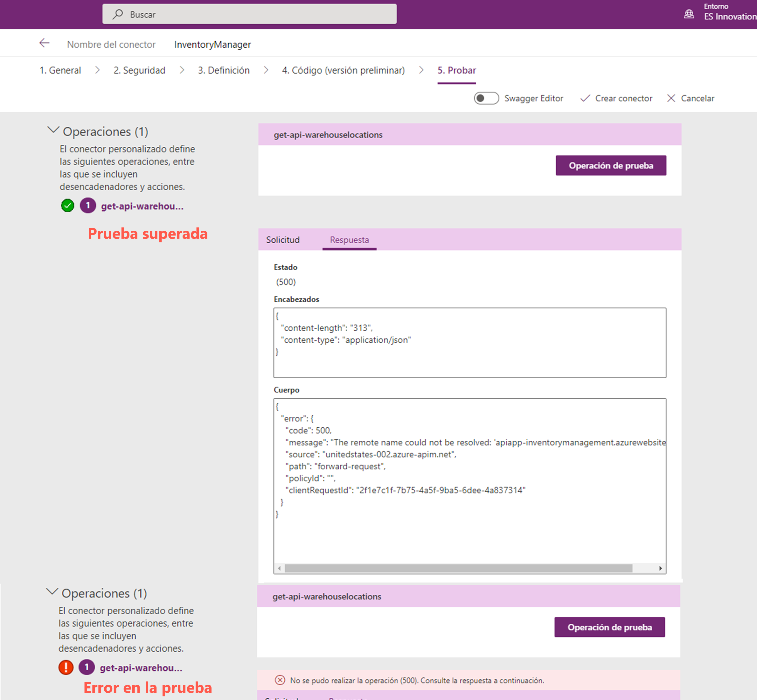Go to step 4. Código (versión preliminar)

tap(343, 70)
